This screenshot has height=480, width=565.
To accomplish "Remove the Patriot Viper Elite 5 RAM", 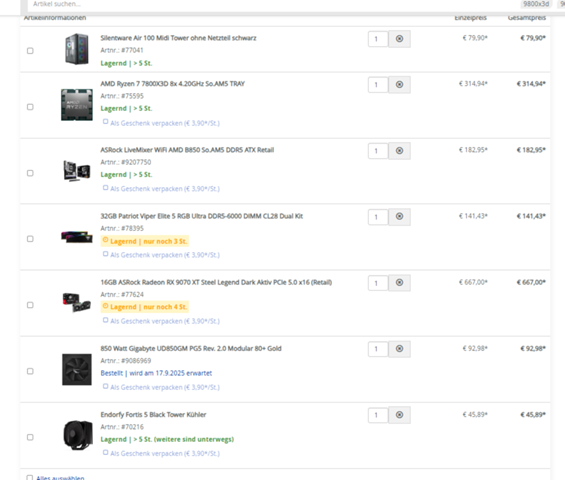I will [399, 217].
